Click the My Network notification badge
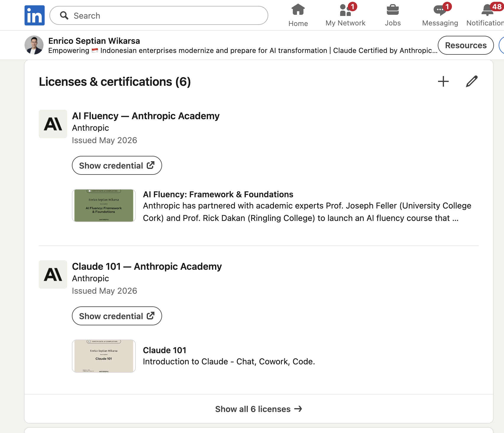This screenshot has width=504, height=433. tap(352, 7)
